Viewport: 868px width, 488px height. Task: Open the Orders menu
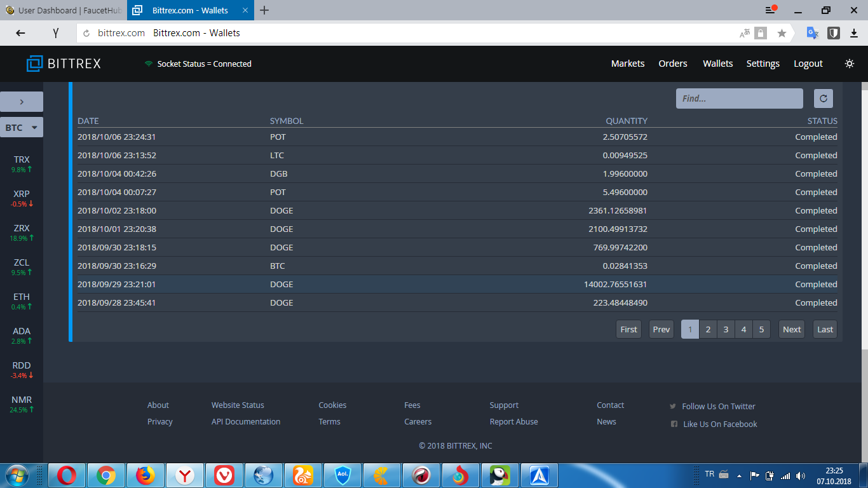tap(673, 64)
